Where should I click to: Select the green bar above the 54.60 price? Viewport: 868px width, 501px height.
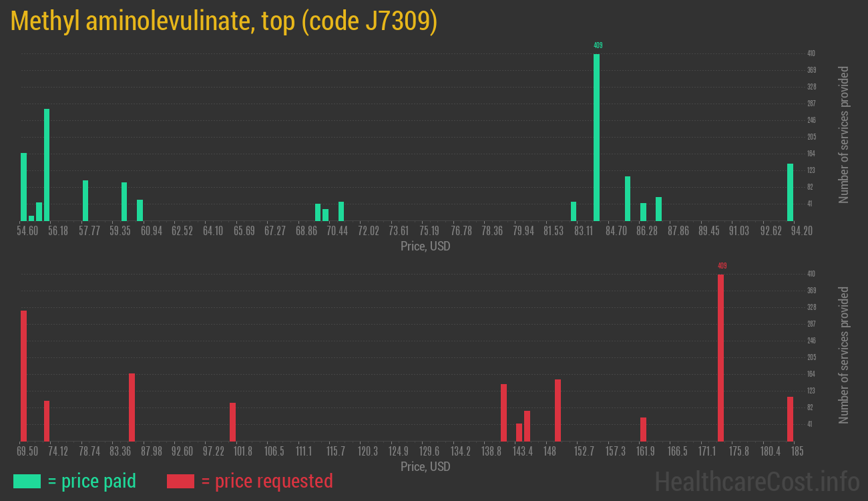pyautogui.click(x=24, y=187)
